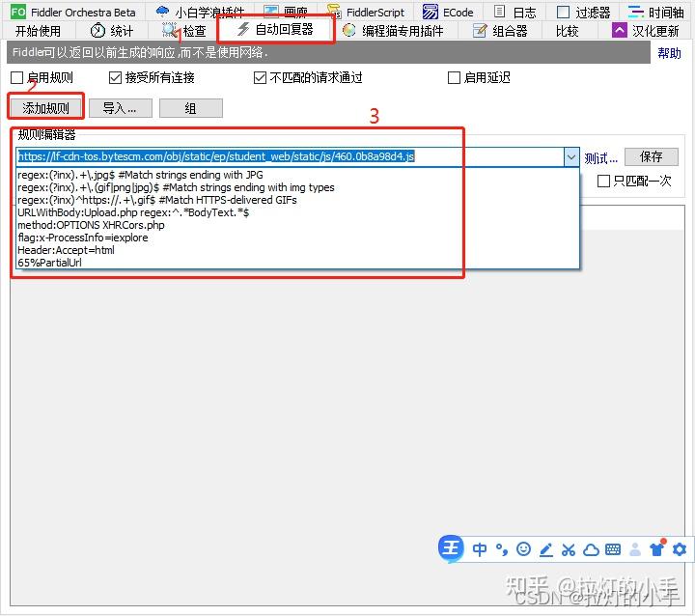
Task: Check the 只匹配一次 checkbox
Action: (x=603, y=181)
